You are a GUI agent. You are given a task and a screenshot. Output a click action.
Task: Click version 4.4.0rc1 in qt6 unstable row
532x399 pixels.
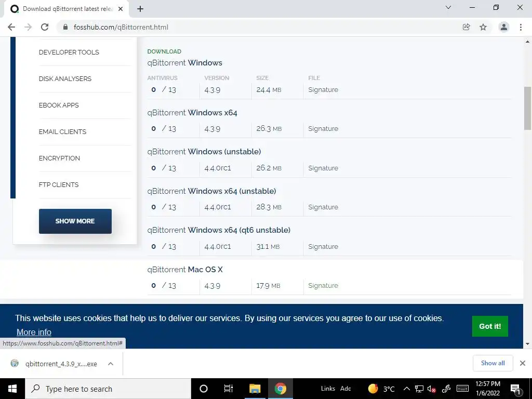(218, 247)
